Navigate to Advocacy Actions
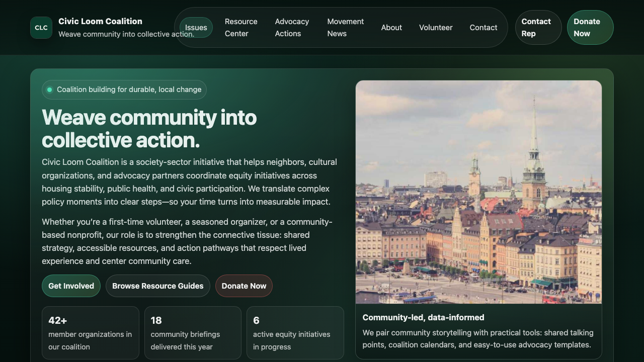The image size is (644, 362). pyautogui.click(x=292, y=28)
